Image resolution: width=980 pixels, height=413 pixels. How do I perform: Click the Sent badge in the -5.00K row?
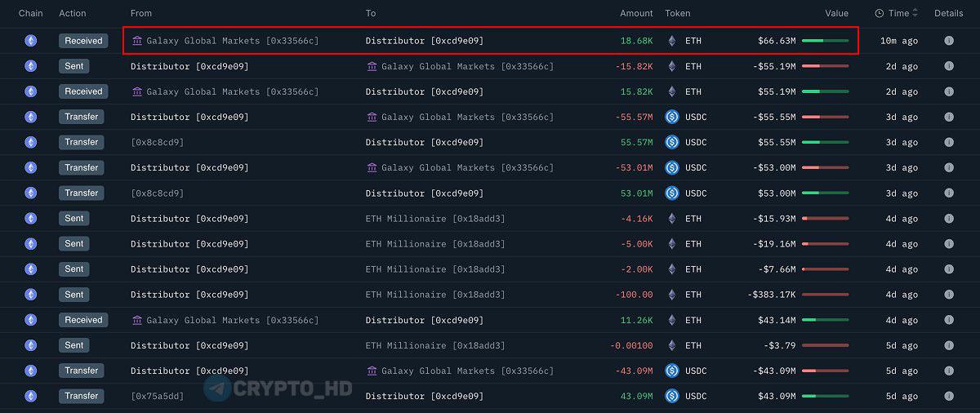click(x=73, y=244)
